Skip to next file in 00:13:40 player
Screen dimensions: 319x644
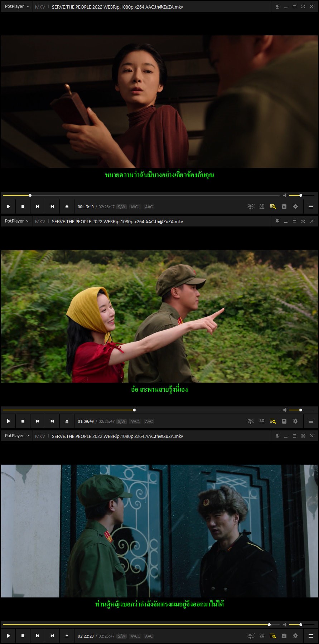click(x=52, y=206)
